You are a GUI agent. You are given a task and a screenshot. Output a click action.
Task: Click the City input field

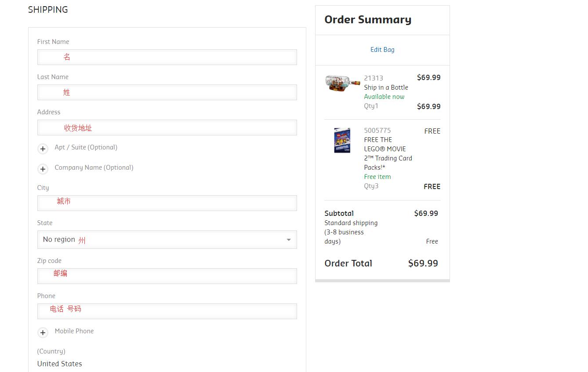(167, 203)
